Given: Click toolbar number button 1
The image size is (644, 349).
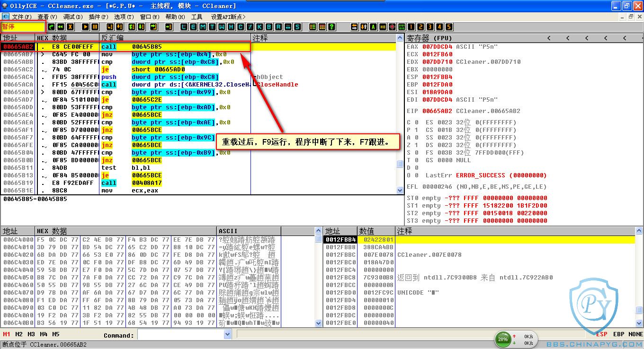Looking at the screenshot, I should point(411,27).
